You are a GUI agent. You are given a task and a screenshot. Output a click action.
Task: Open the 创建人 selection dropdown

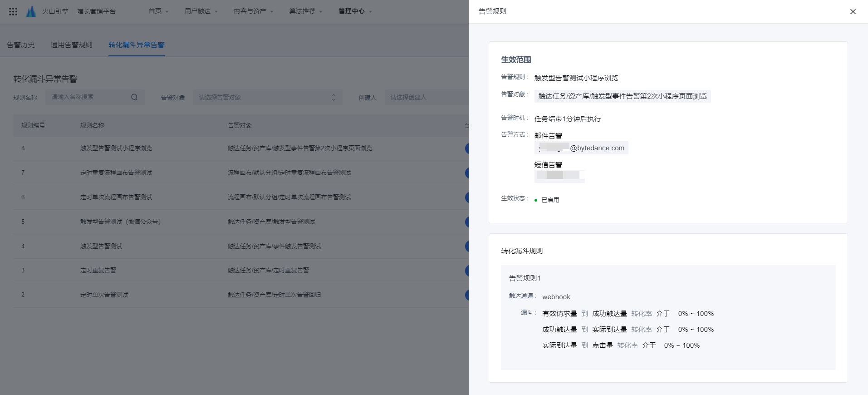click(x=427, y=97)
